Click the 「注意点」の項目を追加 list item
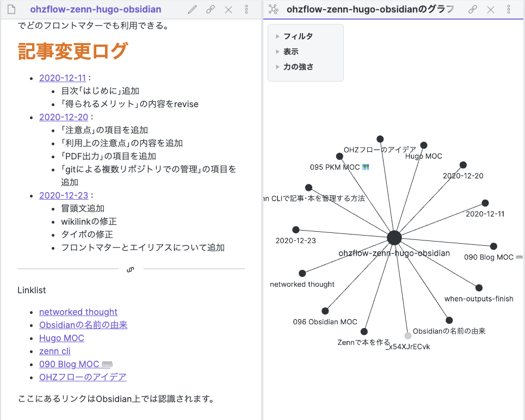Image resolution: width=525 pixels, height=420 pixels. (104, 130)
